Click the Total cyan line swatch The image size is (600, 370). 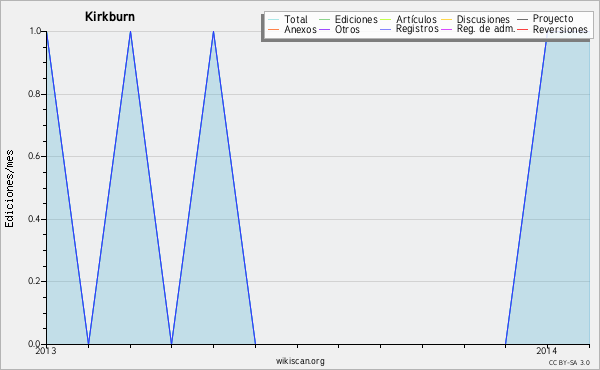click(x=274, y=20)
